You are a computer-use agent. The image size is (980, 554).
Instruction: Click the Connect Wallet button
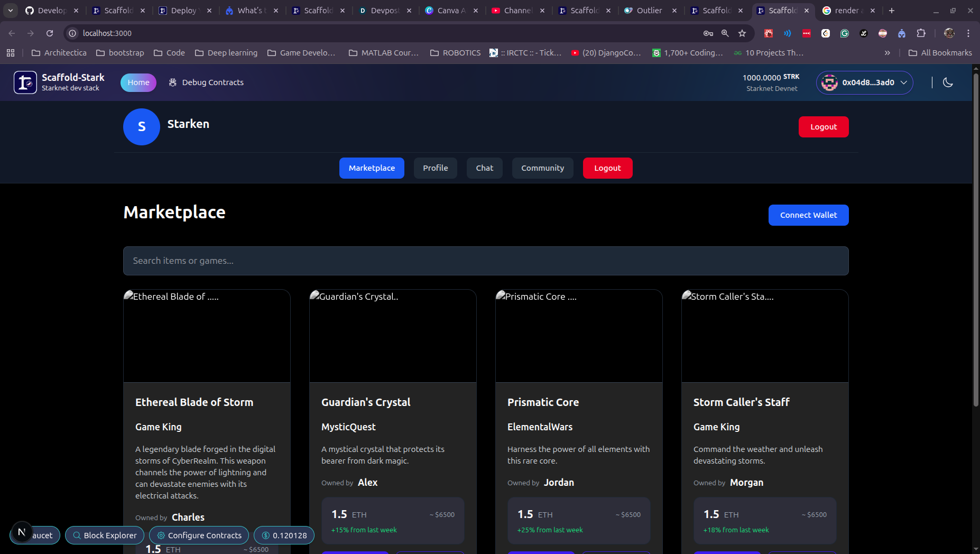pyautogui.click(x=809, y=215)
